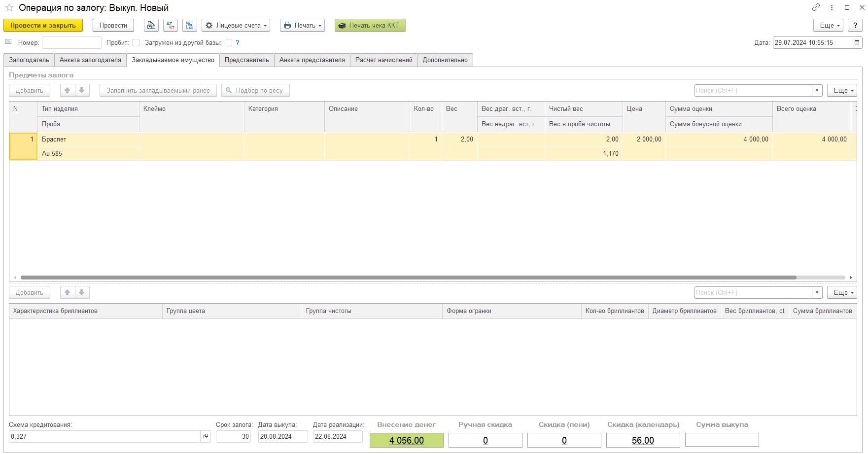Focus the lower Поиск (Ctrl+F) field

pyautogui.click(x=753, y=292)
